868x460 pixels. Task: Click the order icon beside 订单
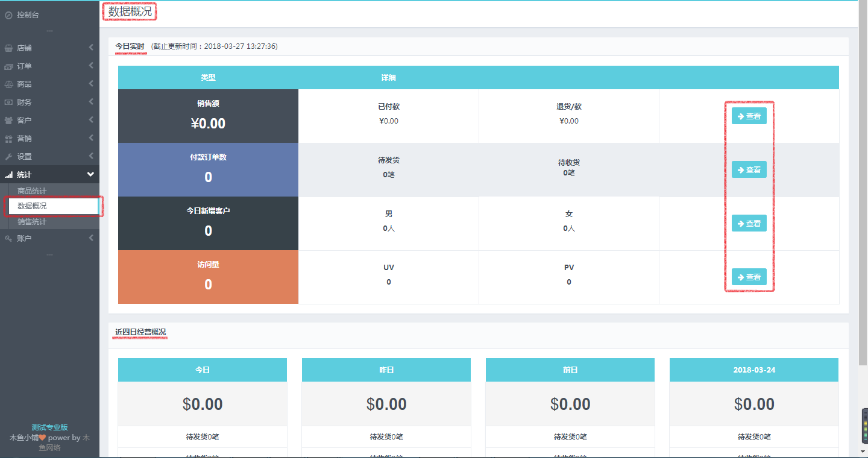coord(8,66)
